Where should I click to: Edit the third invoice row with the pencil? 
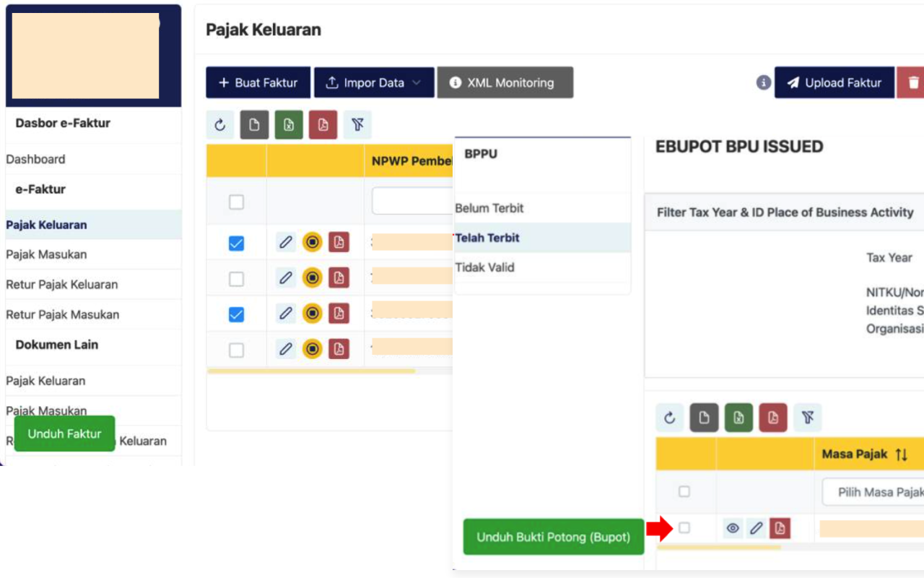(286, 313)
